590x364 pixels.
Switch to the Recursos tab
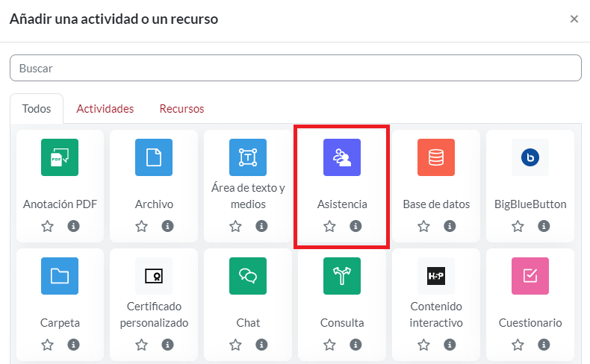(181, 109)
